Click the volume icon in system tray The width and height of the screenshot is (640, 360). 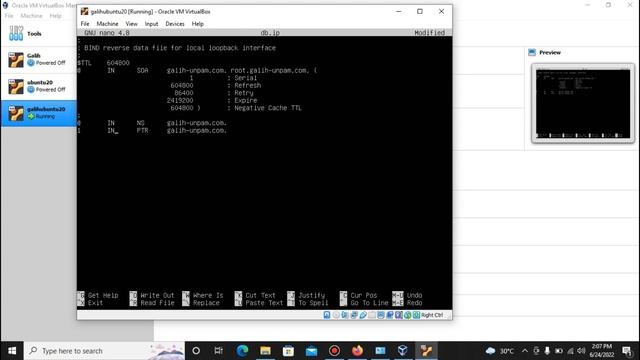tap(581, 351)
